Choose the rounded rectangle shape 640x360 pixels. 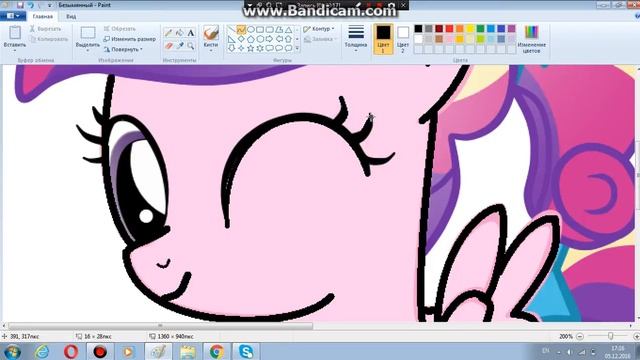pyautogui.click(x=269, y=30)
